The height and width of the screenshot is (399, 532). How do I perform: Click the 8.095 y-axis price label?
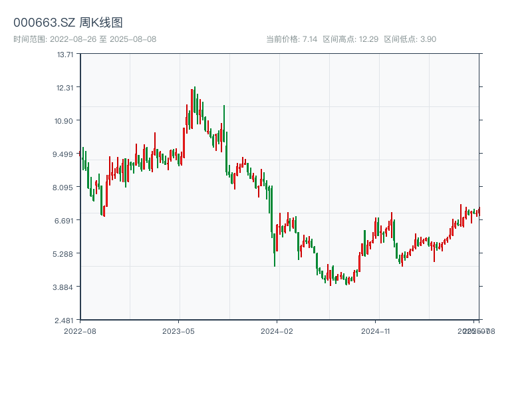tap(65, 188)
